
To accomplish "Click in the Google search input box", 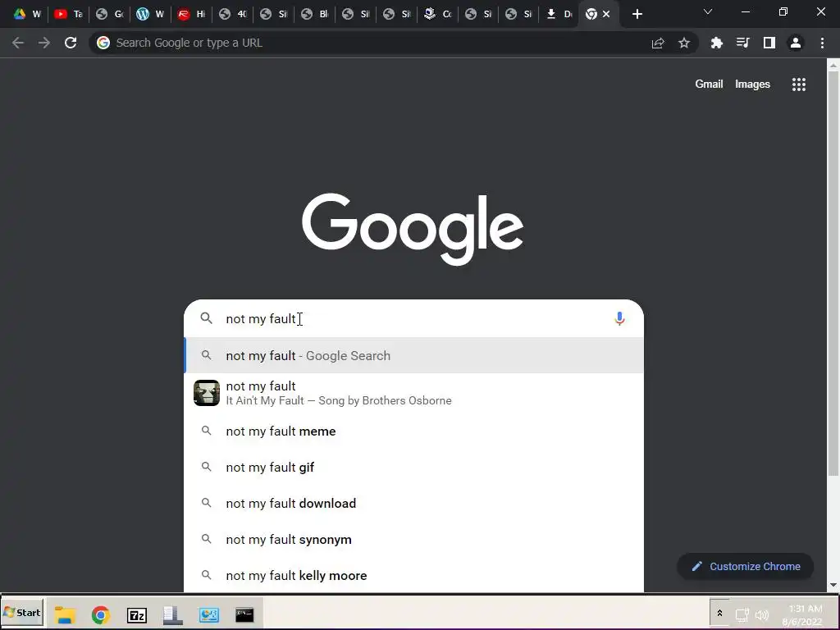I will coord(413,319).
